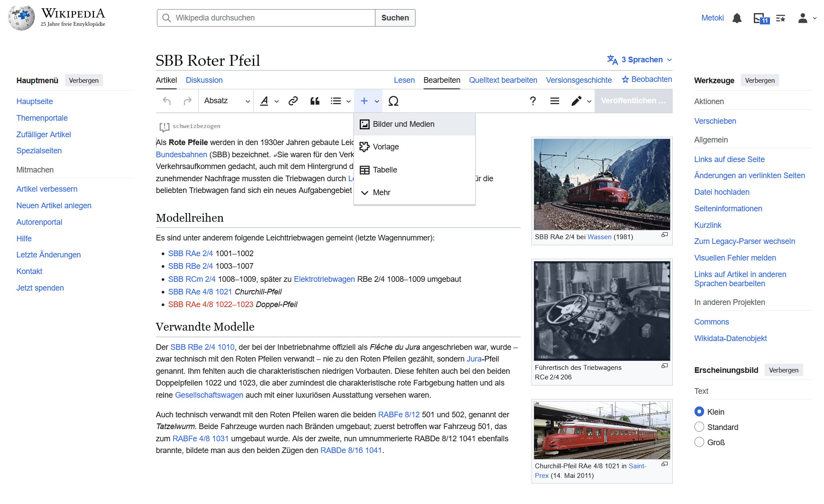Expand the text style chevron arrow
Viewport: 824px width, 504px height.
click(x=276, y=101)
